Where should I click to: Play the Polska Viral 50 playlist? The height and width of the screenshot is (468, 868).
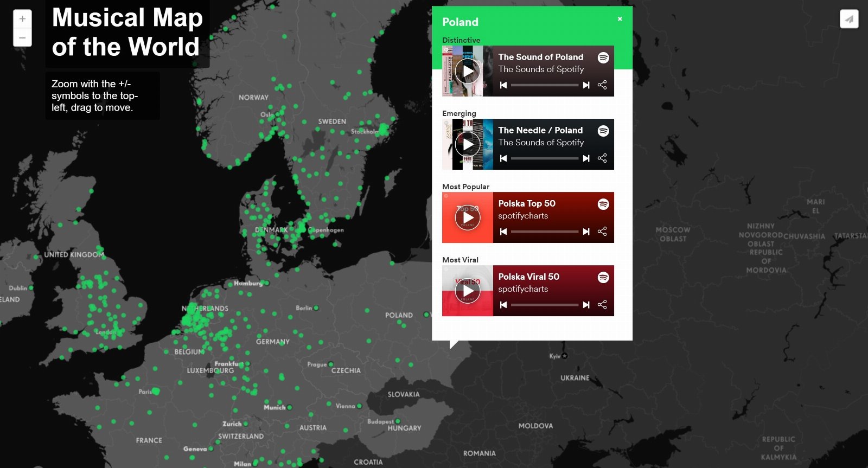[468, 291]
